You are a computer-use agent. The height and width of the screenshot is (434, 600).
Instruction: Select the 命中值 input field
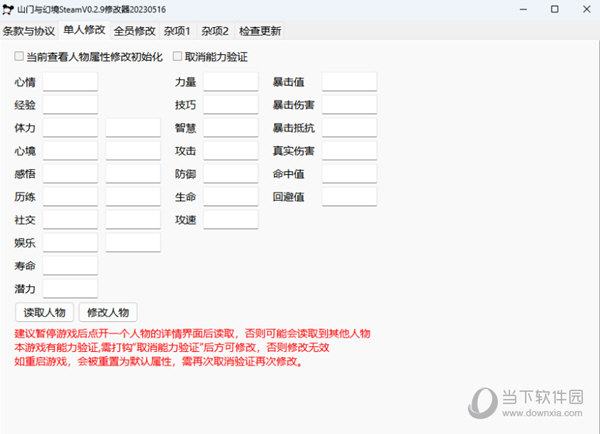pyautogui.click(x=349, y=173)
